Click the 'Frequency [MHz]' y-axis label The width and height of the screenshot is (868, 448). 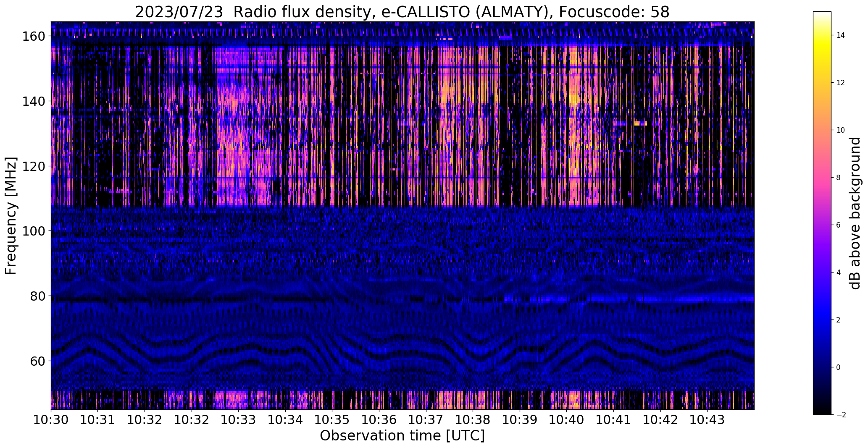coord(11,216)
